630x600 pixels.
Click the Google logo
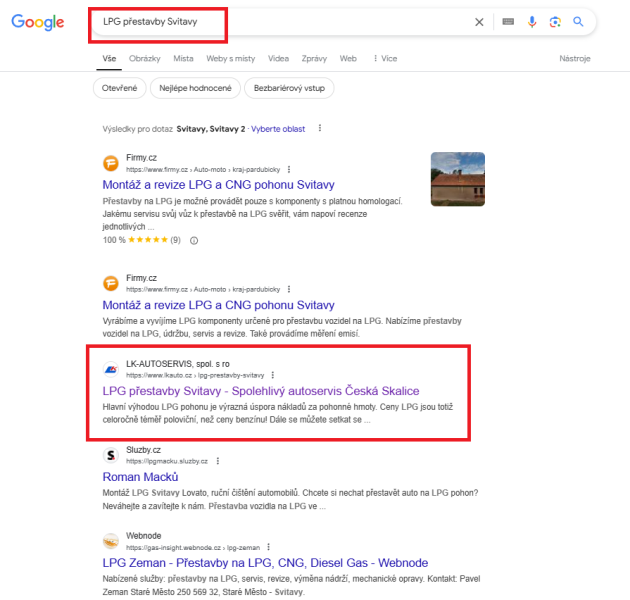[x=37, y=23]
